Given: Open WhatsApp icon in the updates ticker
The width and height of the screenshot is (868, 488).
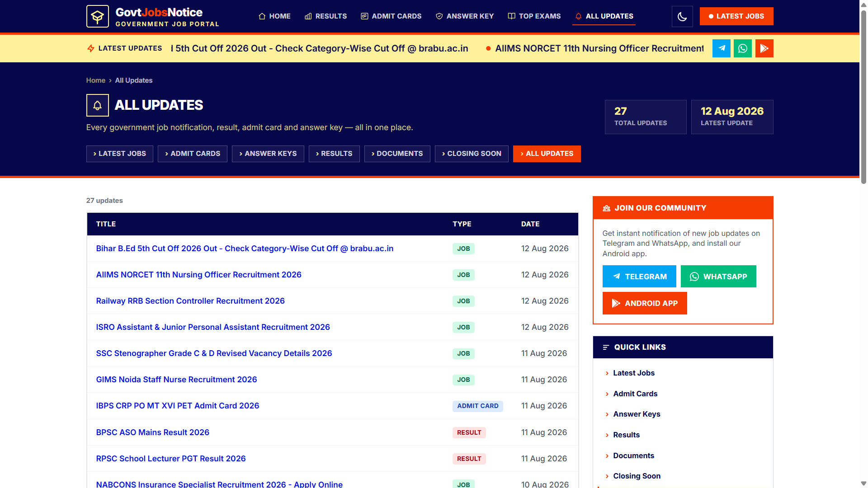Looking at the screenshot, I should [743, 48].
